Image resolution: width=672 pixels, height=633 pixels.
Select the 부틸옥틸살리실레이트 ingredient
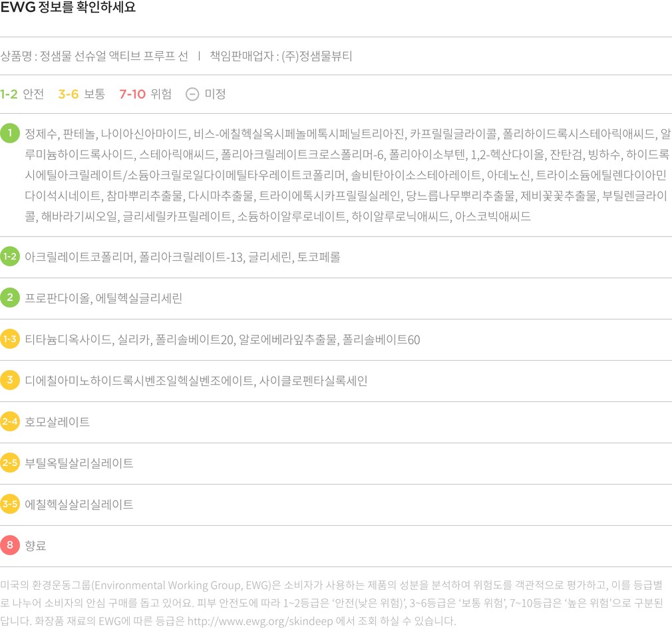pyautogui.click(x=79, y=463)
